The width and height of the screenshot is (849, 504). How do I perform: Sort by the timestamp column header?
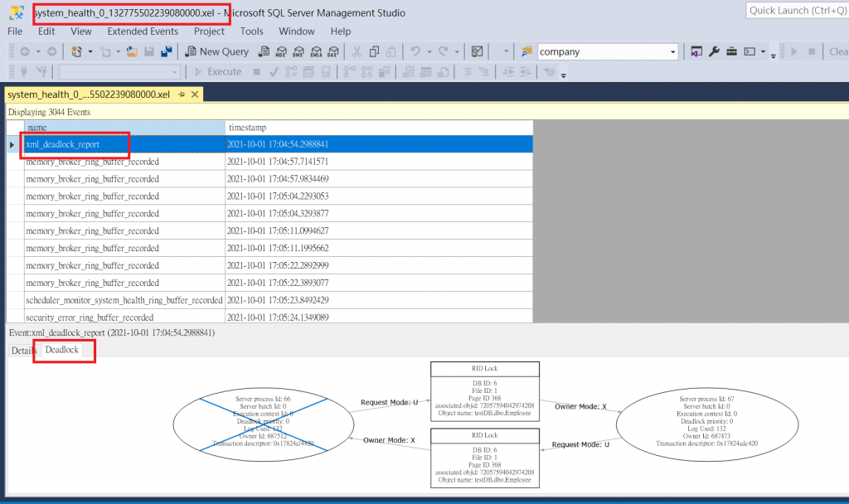click(x=379, y=128)
